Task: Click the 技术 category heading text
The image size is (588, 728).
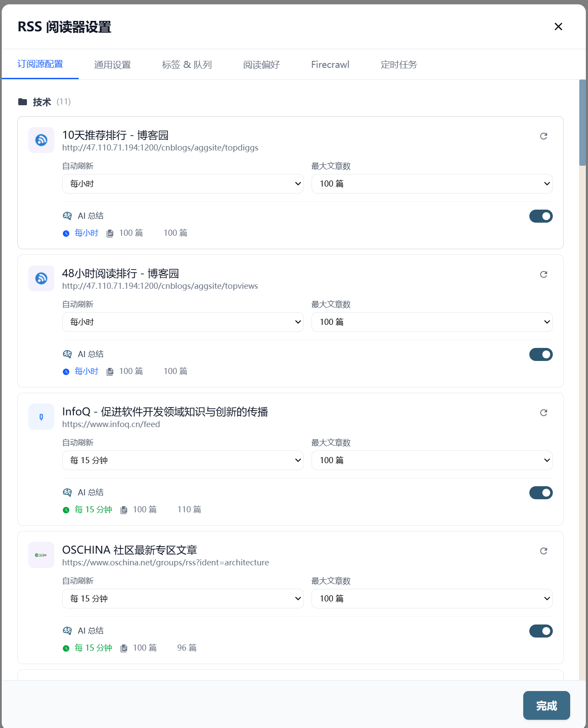Action: 42,102
